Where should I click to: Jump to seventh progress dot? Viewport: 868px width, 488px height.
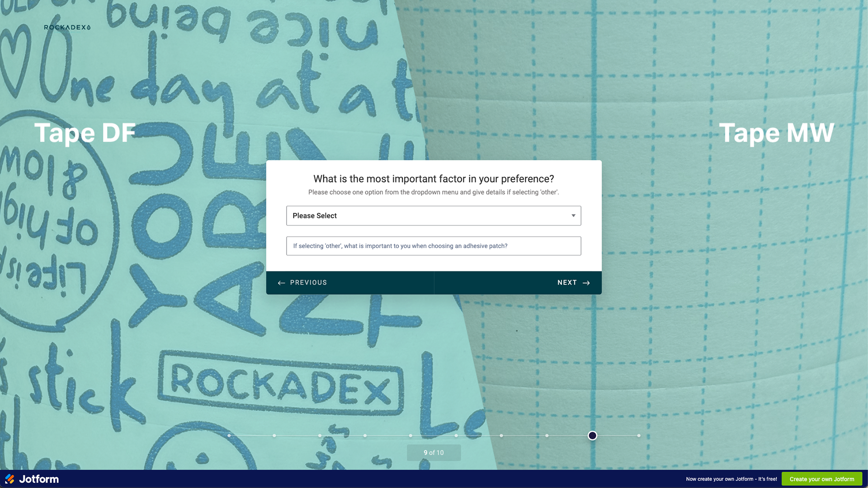click(501, 436)
